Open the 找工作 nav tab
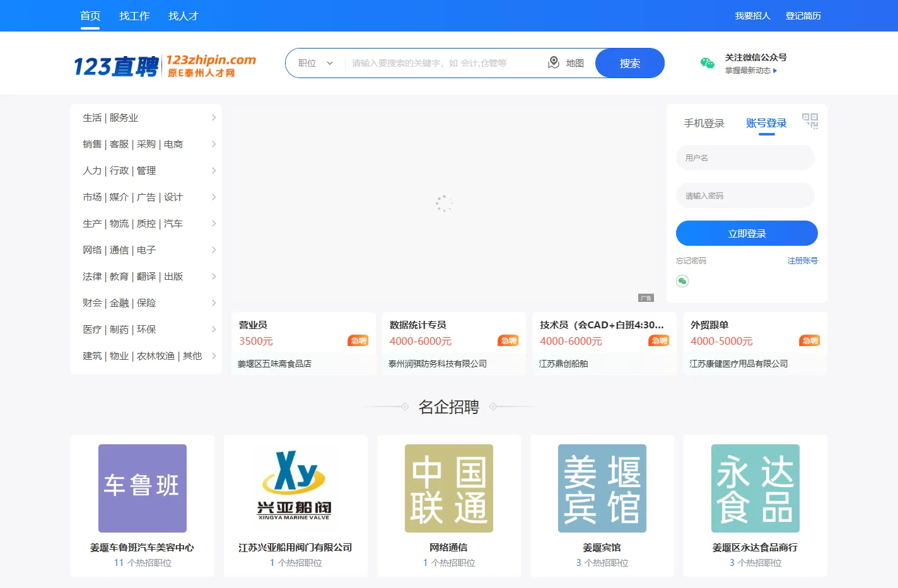Viewport: 898px width, 588px height. pos(134,16)
